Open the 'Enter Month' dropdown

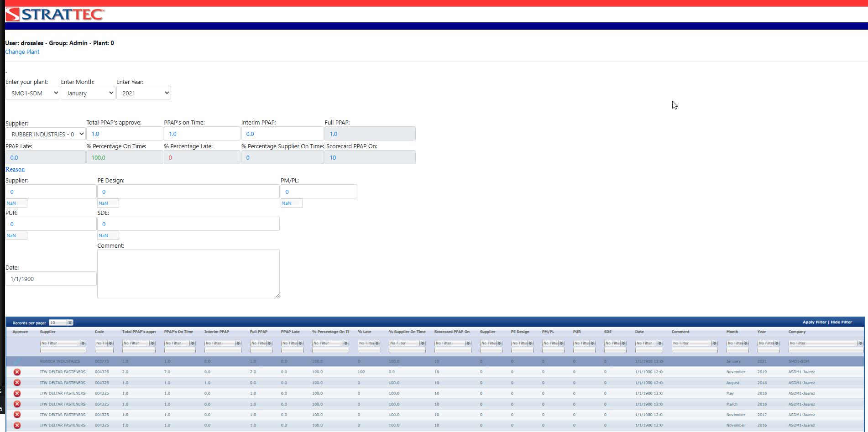88,93
